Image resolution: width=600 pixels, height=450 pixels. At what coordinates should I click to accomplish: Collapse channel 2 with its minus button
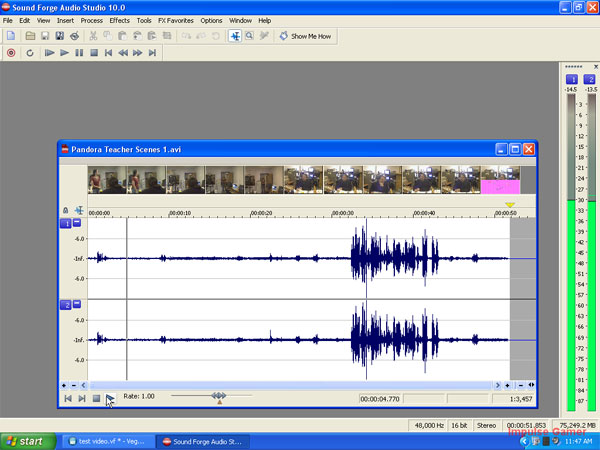(x=77, y=304)
